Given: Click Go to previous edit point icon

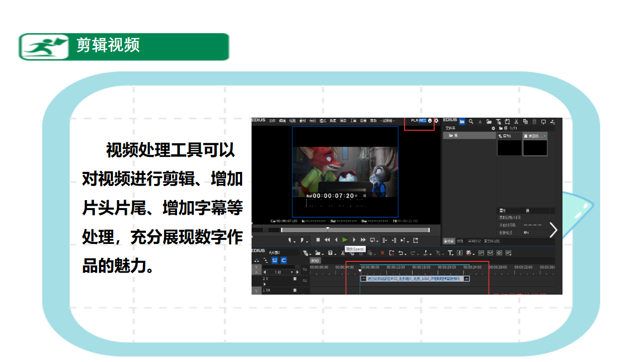Looking at the screenshot, I should [x=384, y=240].
